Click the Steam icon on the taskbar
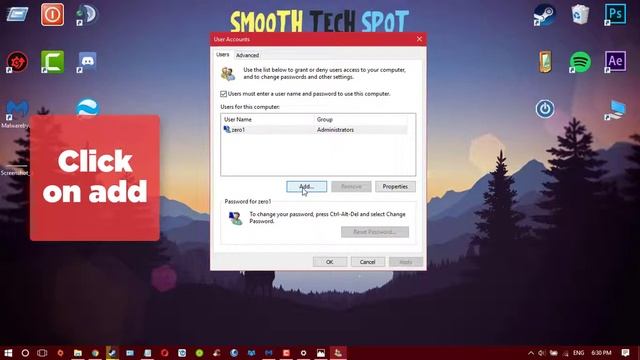This screenshot has height=360, width=640. point(112,353)
